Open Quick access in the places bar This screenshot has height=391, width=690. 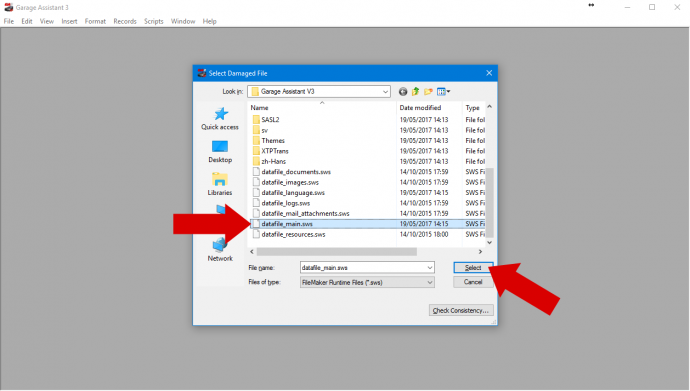click(220, 119)
